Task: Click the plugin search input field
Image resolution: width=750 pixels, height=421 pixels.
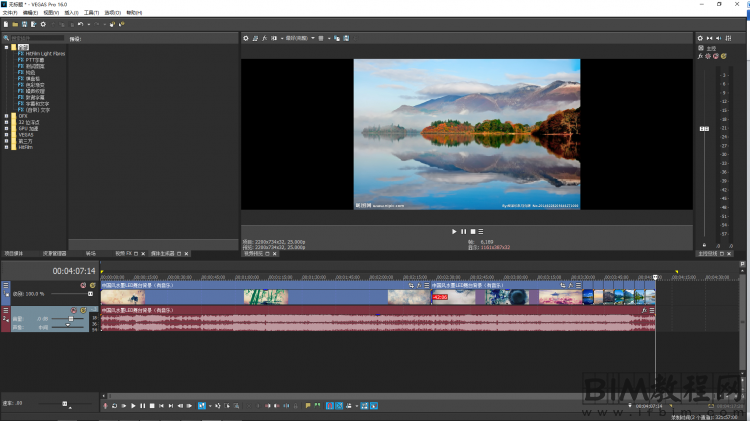Action: click(35, 38)
